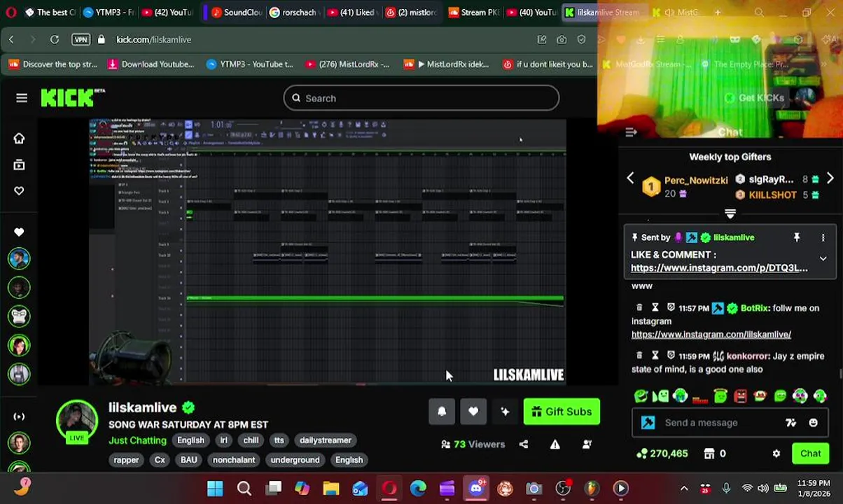The height and width of the screenshot is (504, 843).
Task: Click the user icon beside report icon
Action: [x=587, y=444]
